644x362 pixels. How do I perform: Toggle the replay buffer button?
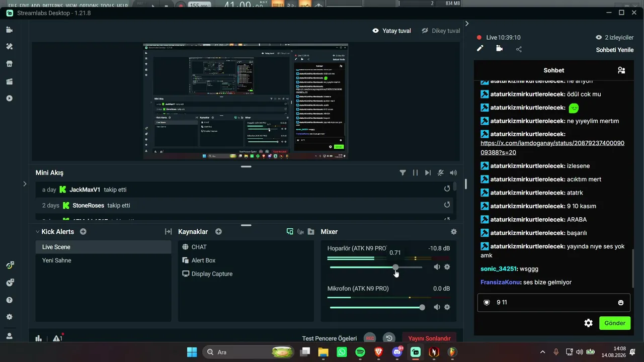coord(389,338)
